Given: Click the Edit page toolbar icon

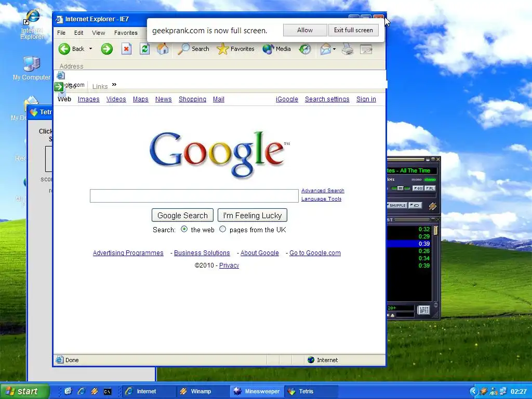Looking at the screenshot, I should click(366, 49).
